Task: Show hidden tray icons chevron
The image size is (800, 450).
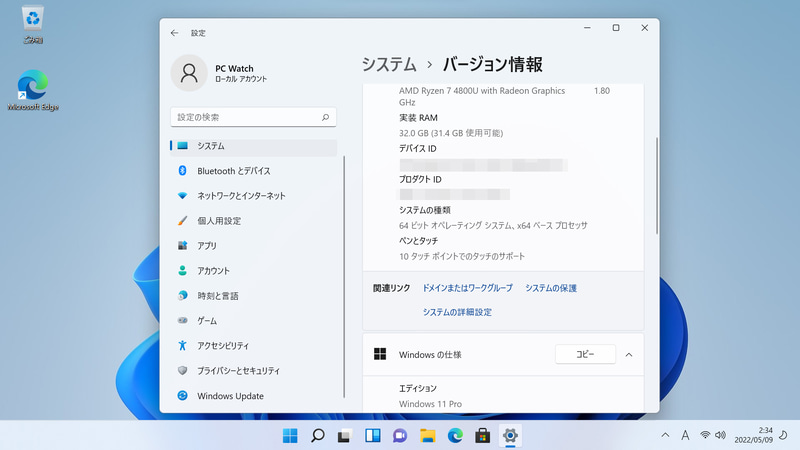Action: [665, 435]
